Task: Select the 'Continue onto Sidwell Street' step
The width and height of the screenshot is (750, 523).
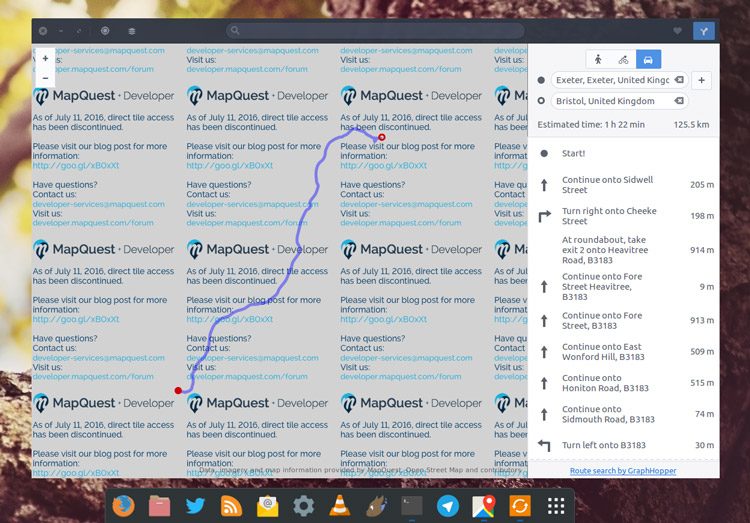Action: [x=622, y=185]
